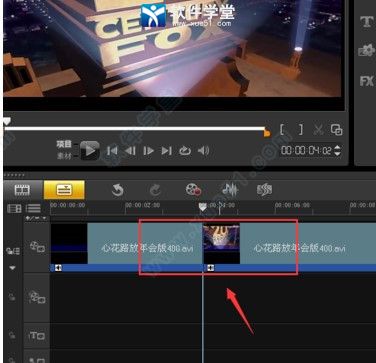Step to the next frame
The image size is (376, 363).
coord(148,151)
